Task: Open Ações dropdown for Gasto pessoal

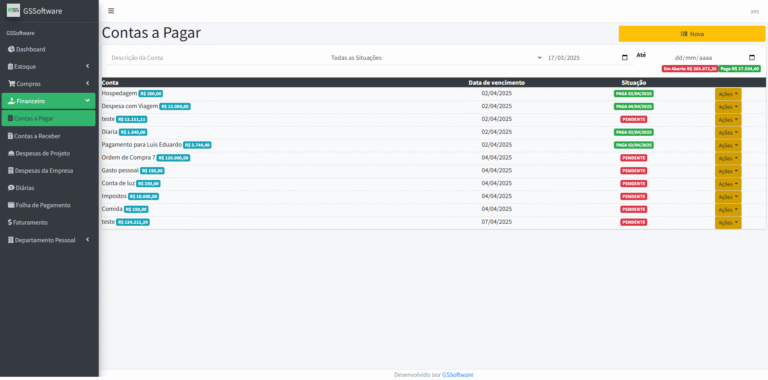Action: (x=728, y=171)
